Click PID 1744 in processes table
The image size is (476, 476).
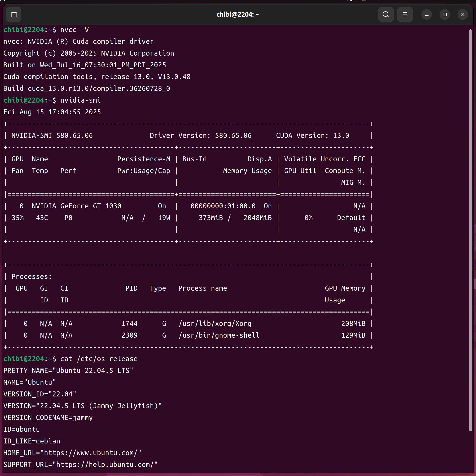click(129, 324)
